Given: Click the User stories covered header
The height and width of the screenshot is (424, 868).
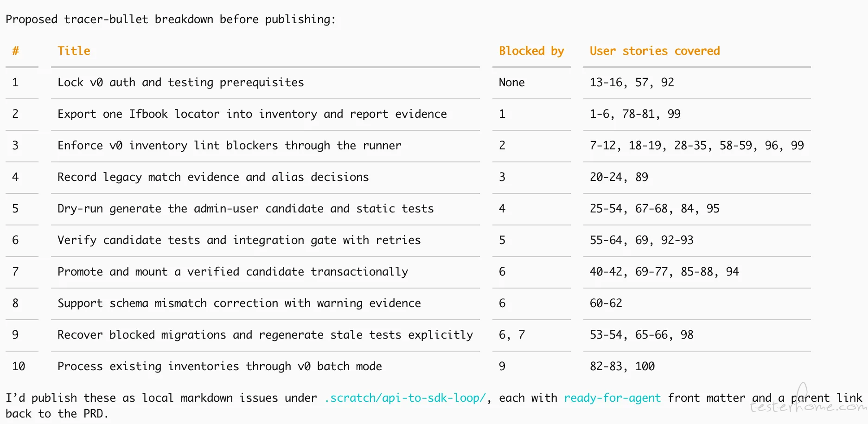Looking at the screenshot, I should (x=655, y=51).
